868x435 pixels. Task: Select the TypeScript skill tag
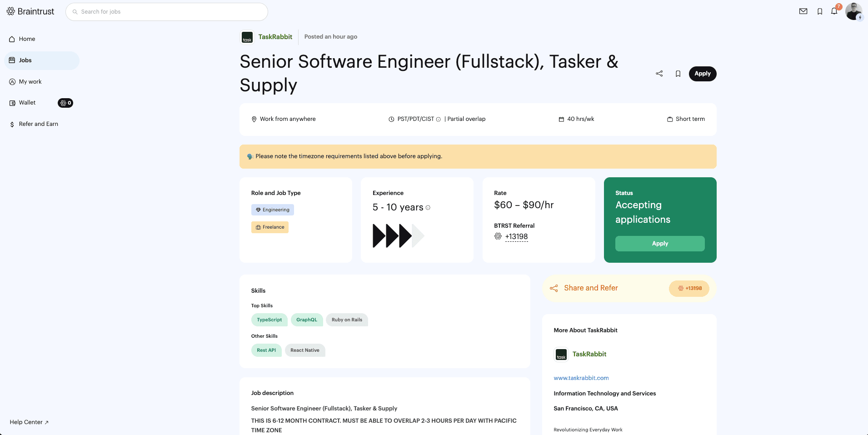click(269, 320)
